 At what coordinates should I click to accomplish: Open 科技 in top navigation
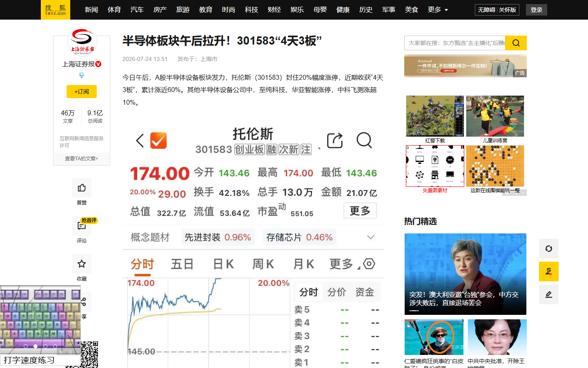(x=252, y=10)
